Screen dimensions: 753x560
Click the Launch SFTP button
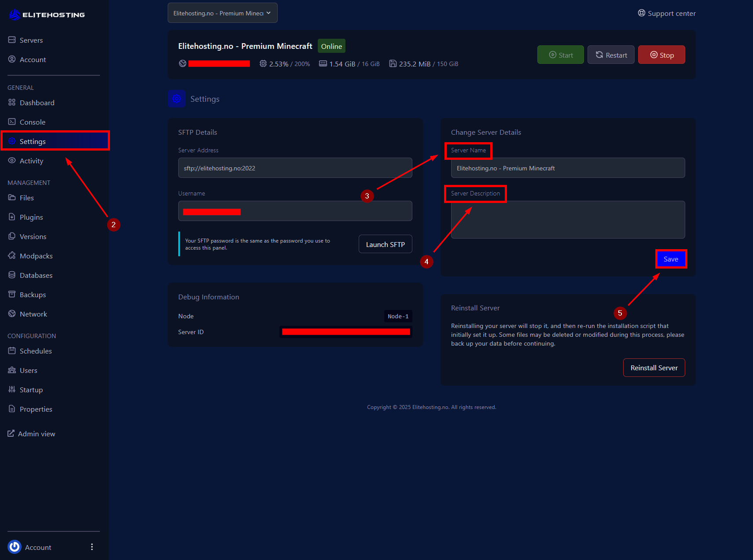click(386, 244)
